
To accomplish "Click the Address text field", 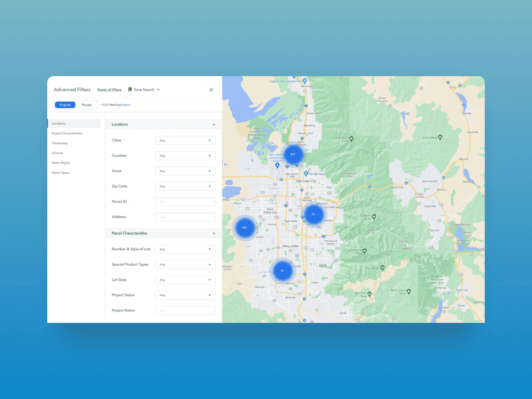I will click(x=185, y=217).
